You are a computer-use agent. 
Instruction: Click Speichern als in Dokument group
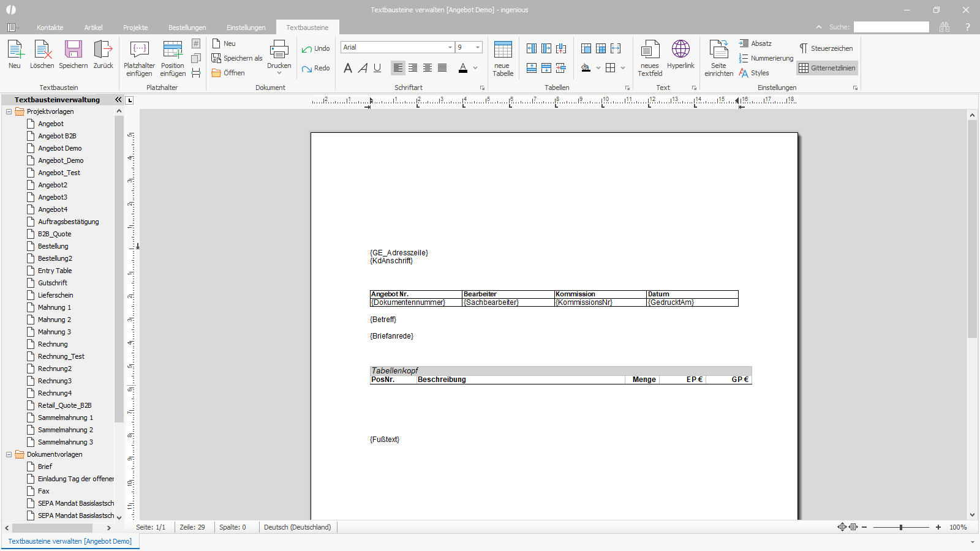point(237,58)
